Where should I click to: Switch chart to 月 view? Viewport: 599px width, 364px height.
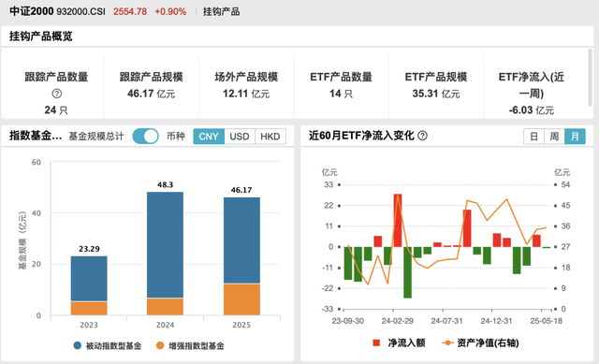tap(575, 137)
